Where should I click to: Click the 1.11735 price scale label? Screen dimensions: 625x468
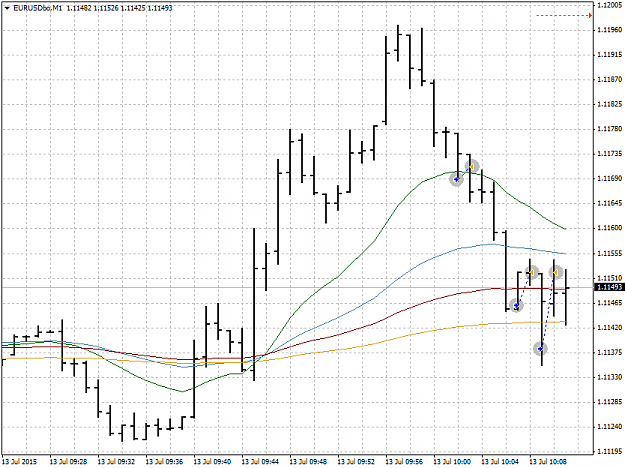pyautogui.click(x=610, y=154)
